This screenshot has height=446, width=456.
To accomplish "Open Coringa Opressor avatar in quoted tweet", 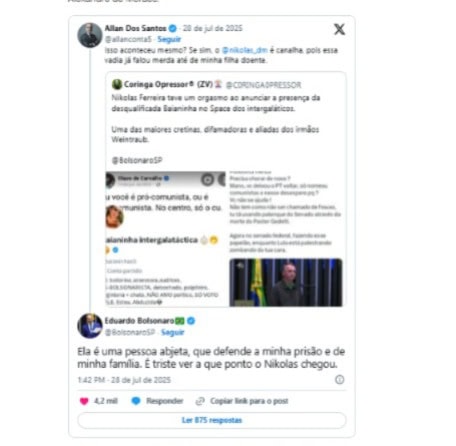I will 117,84.
